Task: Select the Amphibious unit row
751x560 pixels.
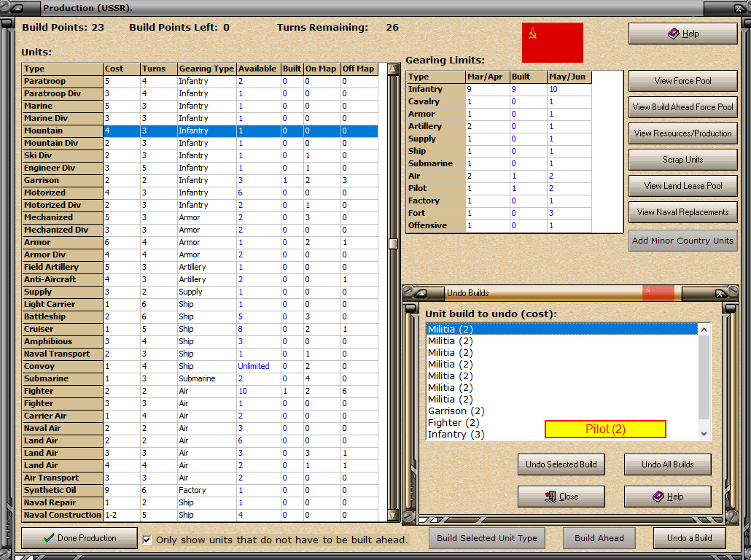Action: click(201, 341)
